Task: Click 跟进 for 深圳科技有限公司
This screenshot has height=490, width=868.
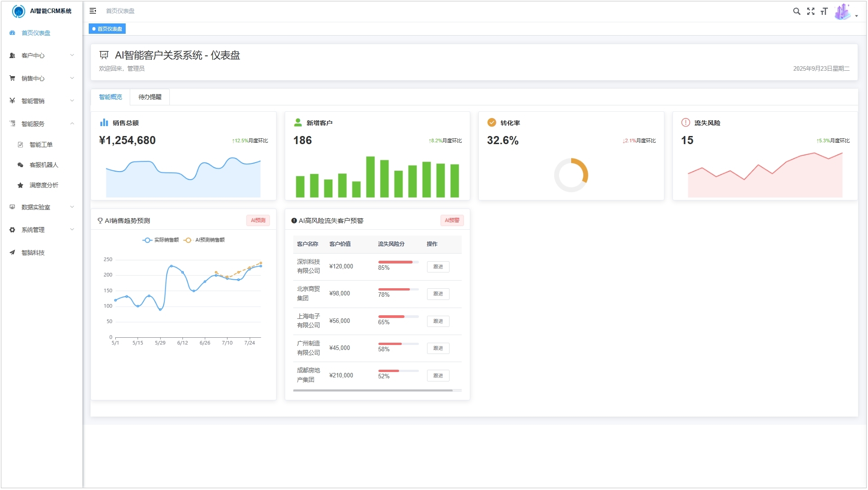Action: (x=437, y=267)
